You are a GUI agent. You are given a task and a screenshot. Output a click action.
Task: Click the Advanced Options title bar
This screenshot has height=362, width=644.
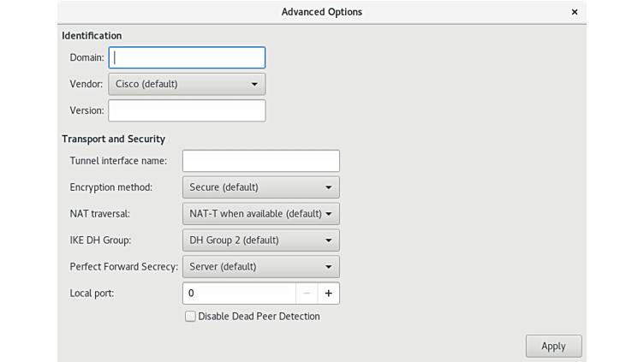point(321,12)
